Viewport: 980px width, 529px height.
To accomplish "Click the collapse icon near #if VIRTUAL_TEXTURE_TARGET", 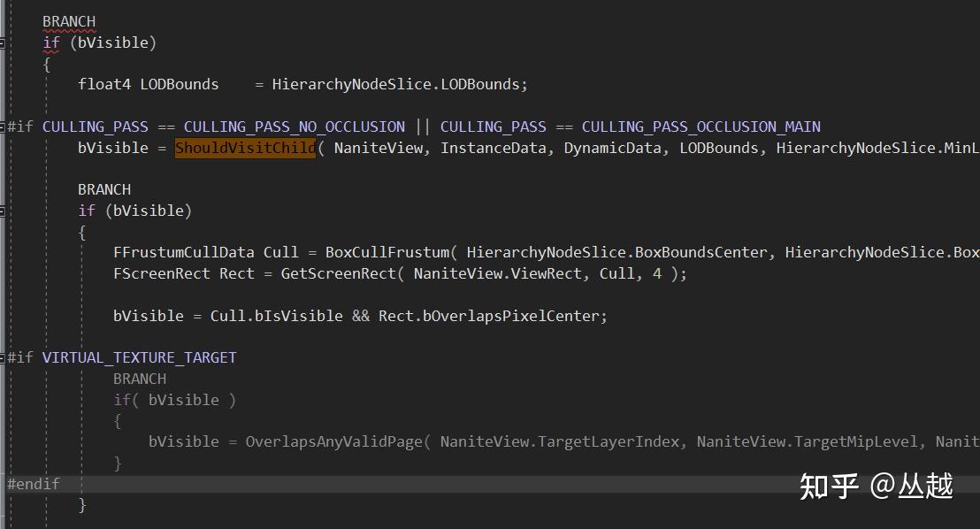I will 3,356.
